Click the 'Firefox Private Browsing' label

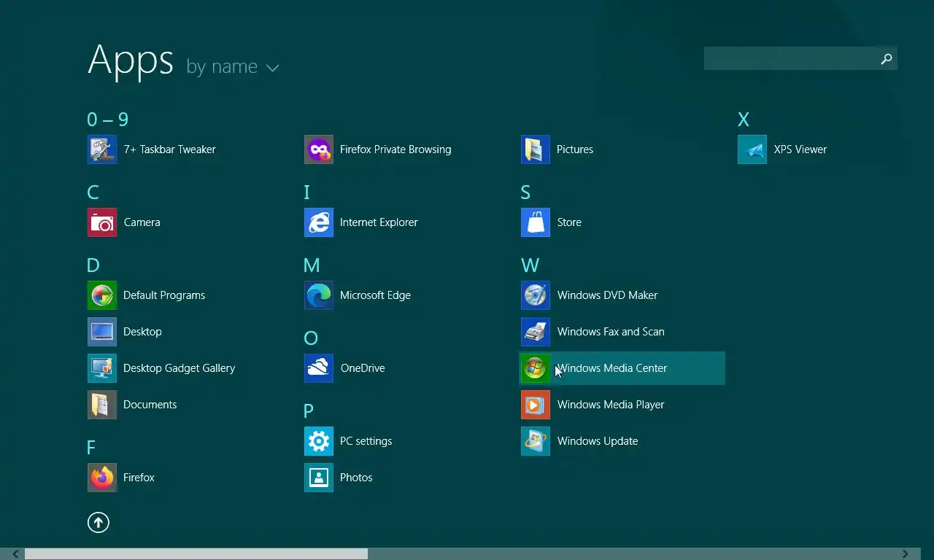395,149
